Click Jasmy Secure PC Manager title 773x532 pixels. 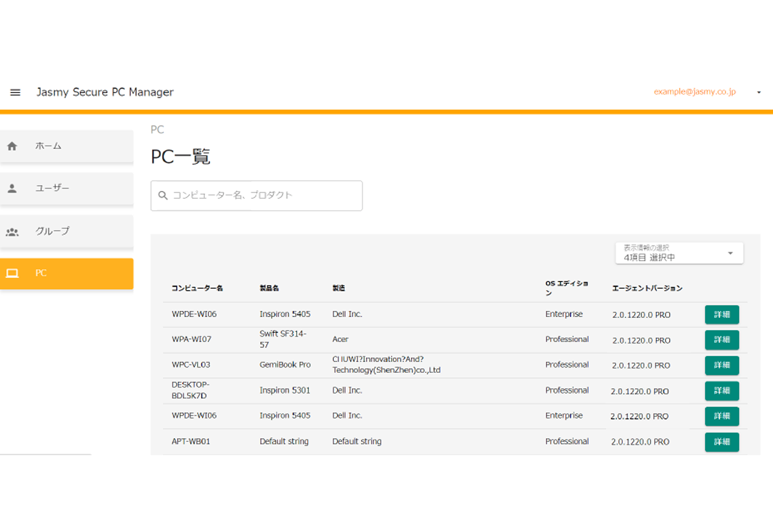pos(105,92)
